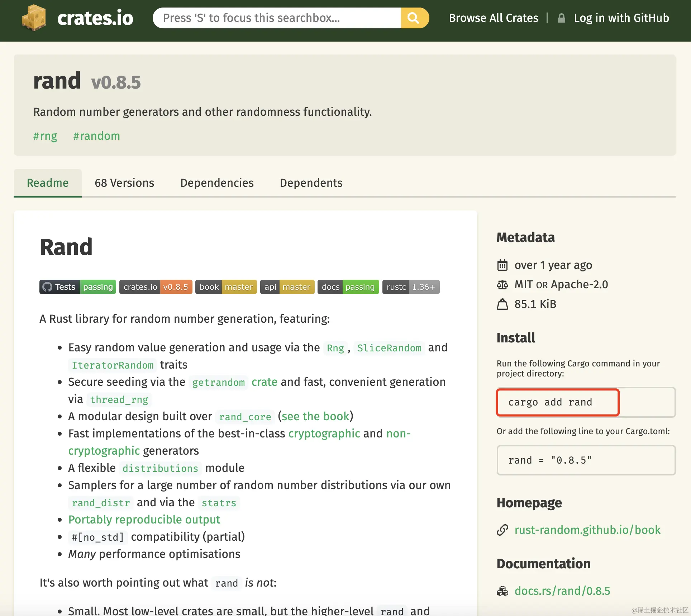The height and width of the screenshot is (616, 691).
Task: Click 'see the book' link
Action: coord(315,416)
